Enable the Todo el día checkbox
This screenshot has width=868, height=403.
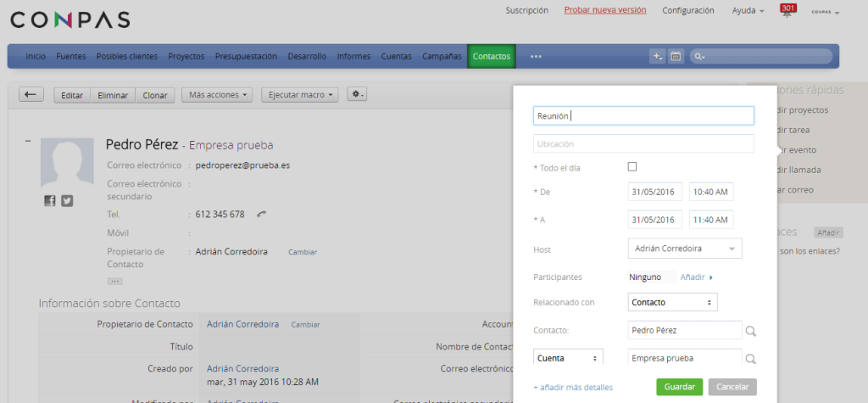632,167
